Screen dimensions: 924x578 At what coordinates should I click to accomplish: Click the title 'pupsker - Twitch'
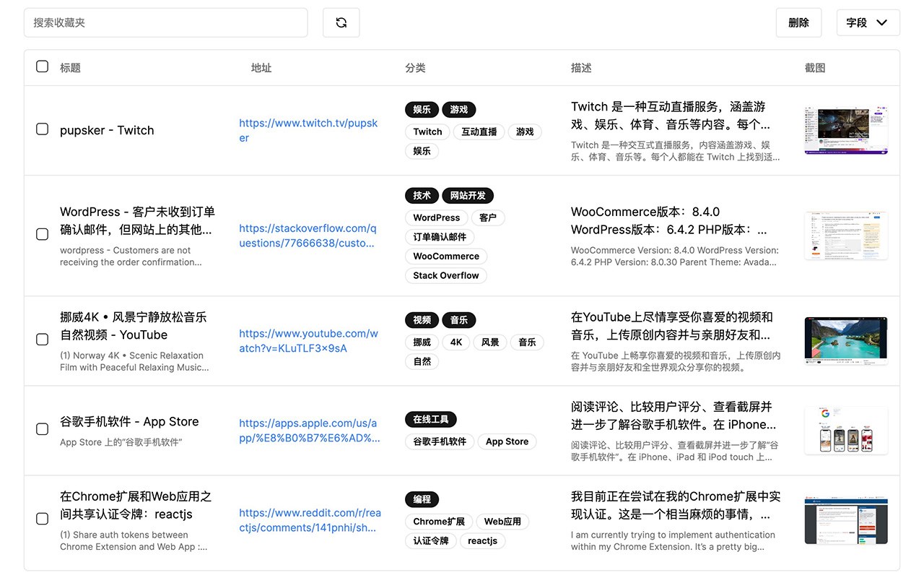[107, 130]
